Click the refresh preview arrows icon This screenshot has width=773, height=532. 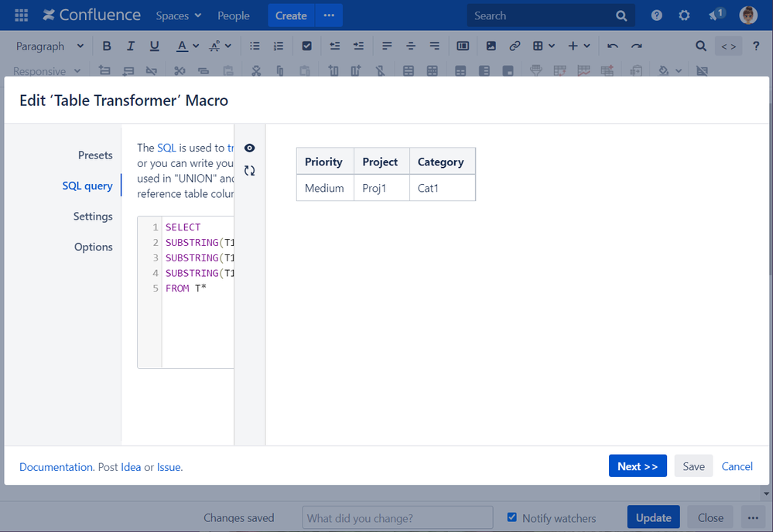pos(249,171)
